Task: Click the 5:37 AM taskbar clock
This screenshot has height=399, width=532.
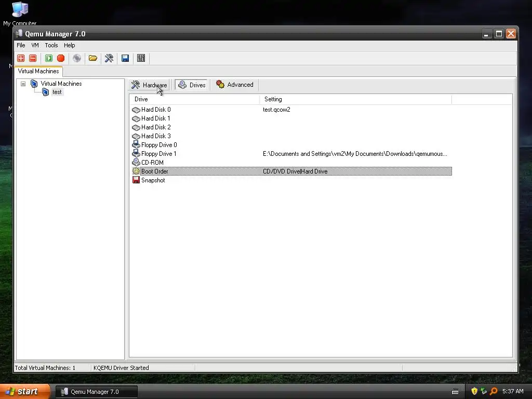Action: coord(513,391)
